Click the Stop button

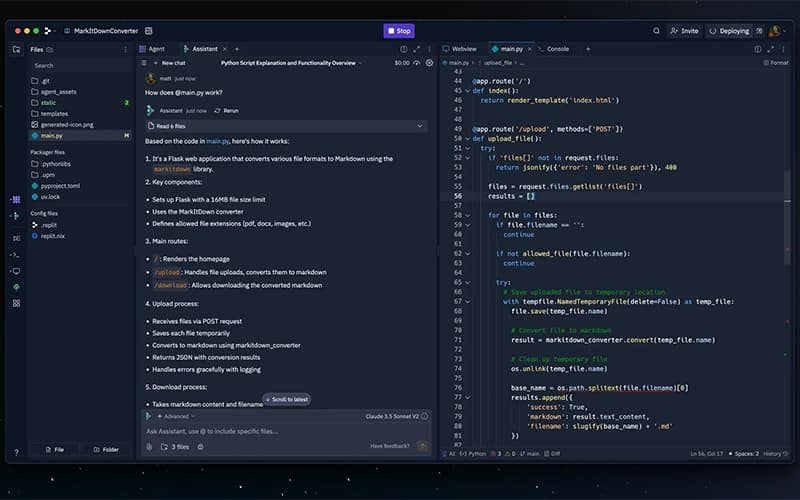click(399, 31)
